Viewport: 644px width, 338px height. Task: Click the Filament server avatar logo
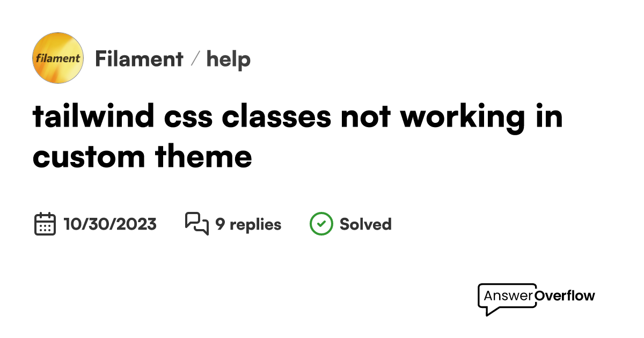click(x=58, y=58)
